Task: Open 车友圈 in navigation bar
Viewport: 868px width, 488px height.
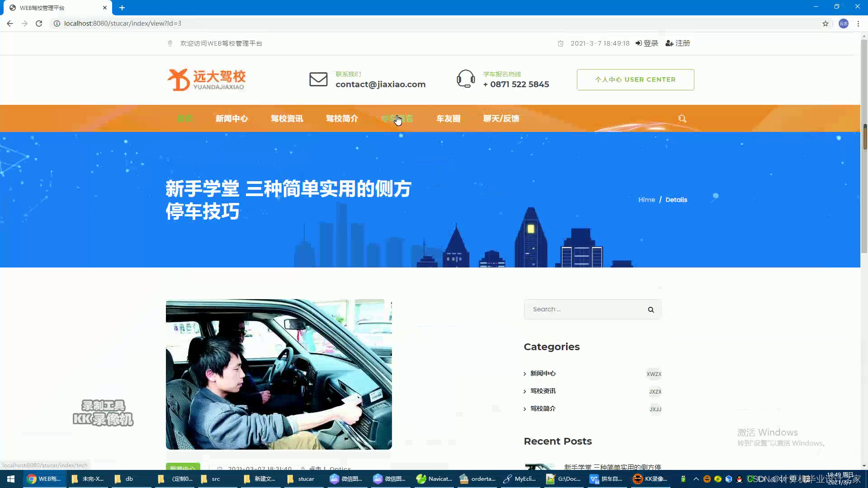Action: pyautogui.click(x=448, y=118)
